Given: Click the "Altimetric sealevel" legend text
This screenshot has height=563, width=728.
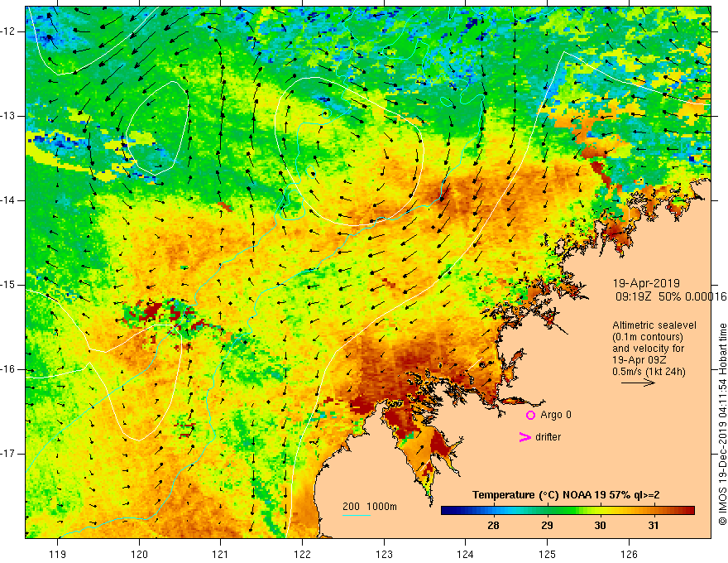Looking at the screenshot, I should (654, 325).
